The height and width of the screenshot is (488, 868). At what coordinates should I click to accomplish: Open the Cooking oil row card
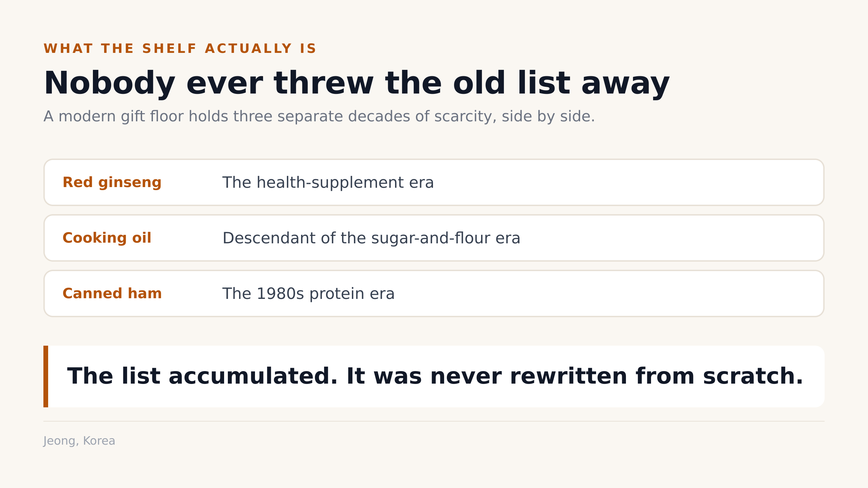click(434, 238)
